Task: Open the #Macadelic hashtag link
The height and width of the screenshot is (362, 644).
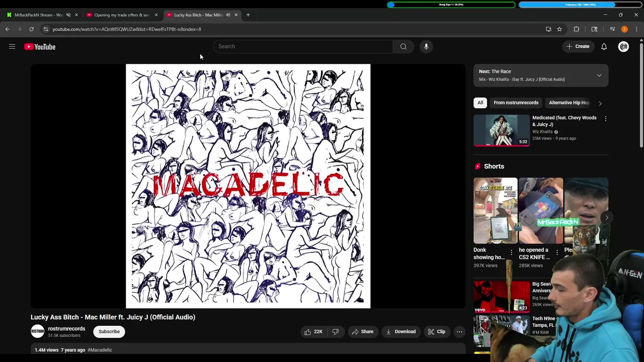Action: 100,350
